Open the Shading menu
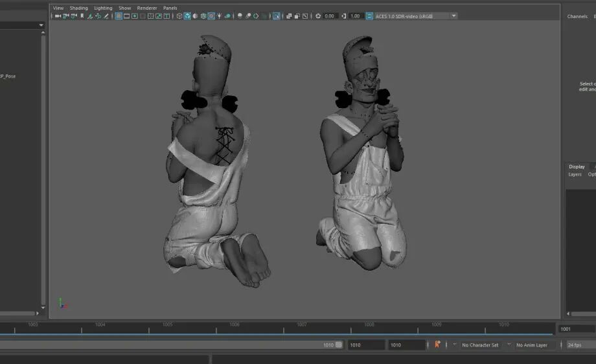Image resolution: width=596 pixels, height=364 pixels. tap(78, 8)
